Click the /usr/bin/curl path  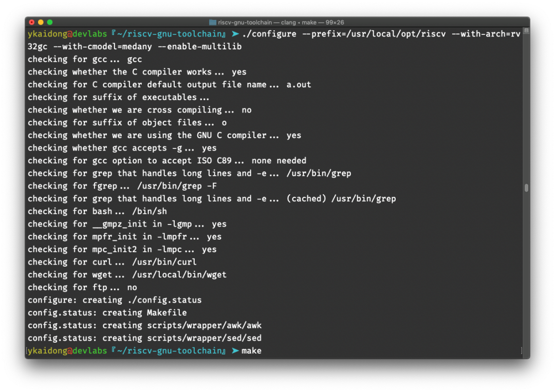pos(164,262)
